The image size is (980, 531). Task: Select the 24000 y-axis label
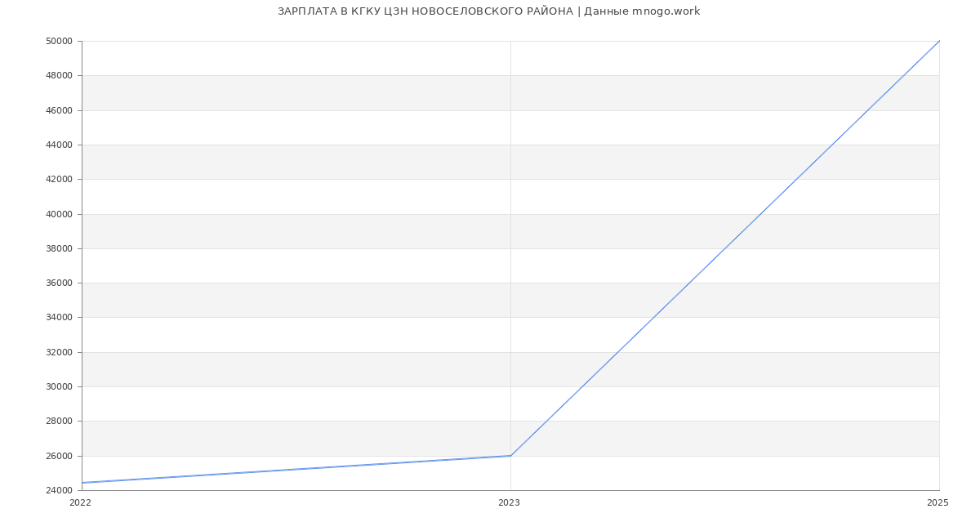coord(60,491)
